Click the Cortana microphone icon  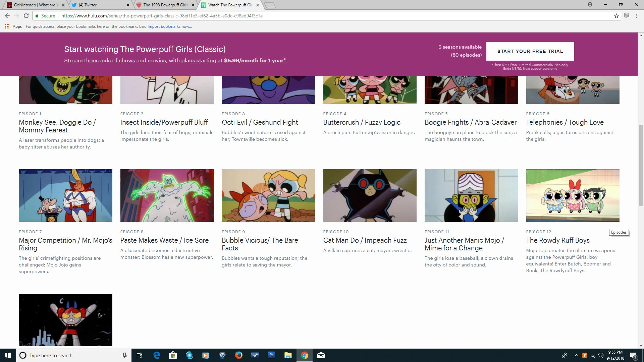coord(124,355)
